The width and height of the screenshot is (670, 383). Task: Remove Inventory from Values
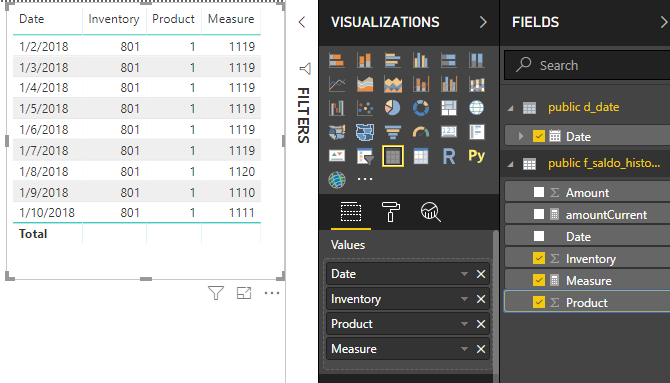(x=481, y=299)
